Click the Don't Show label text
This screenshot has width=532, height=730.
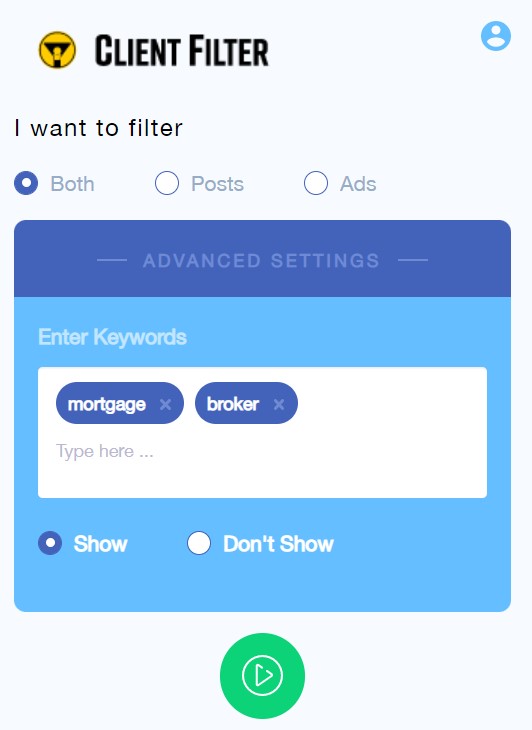click(x=278, y=543)
